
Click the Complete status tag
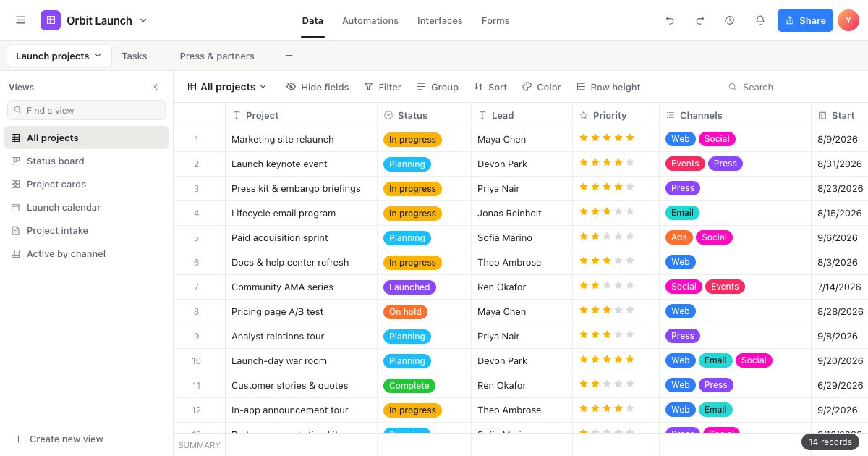[x=409, y=386]
